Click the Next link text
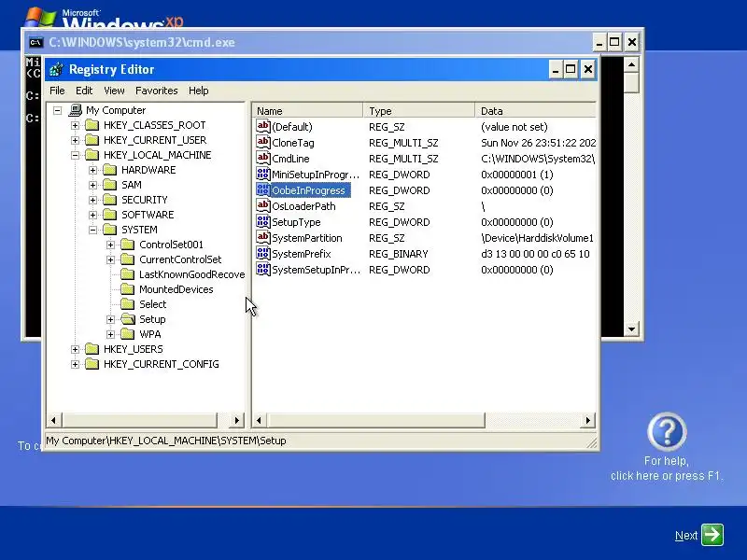Screen dimensions: 747x560 [686, 535]
